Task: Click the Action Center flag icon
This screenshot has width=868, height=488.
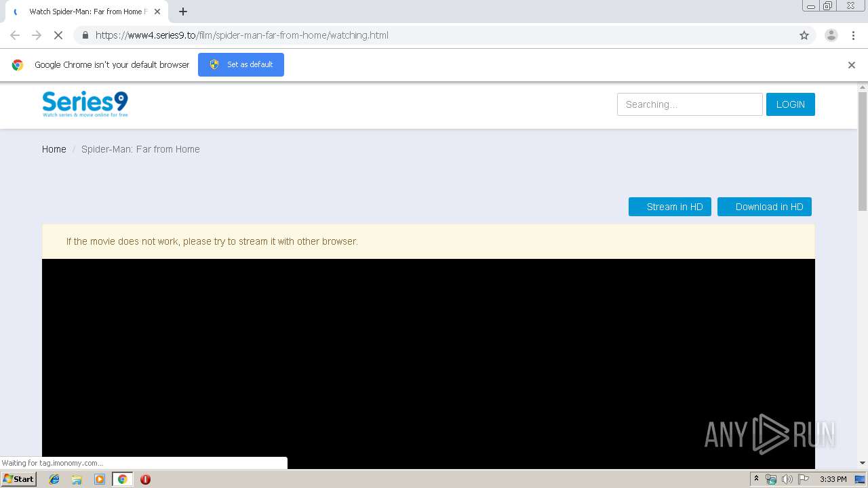Action: click(804, 479)
